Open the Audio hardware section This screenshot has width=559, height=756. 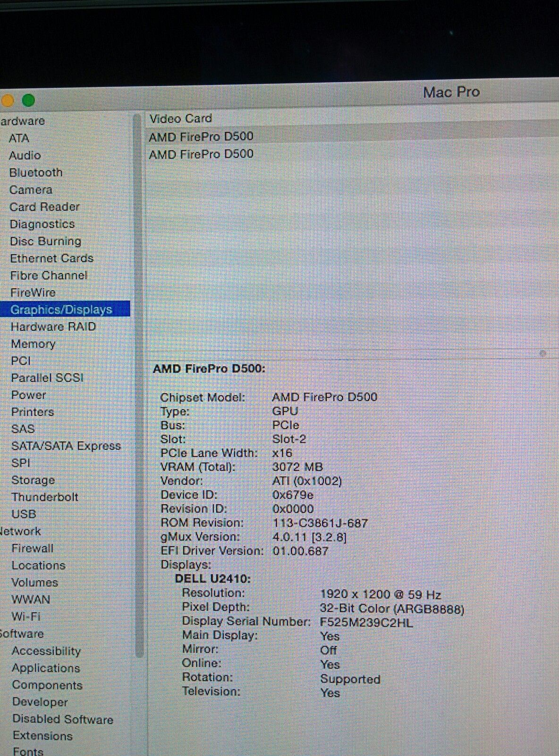[x=25, y=155]
